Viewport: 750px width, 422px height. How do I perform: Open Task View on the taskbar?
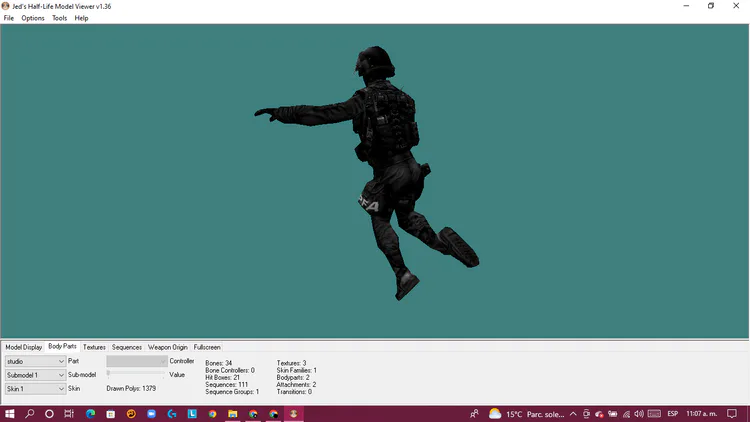69,414
